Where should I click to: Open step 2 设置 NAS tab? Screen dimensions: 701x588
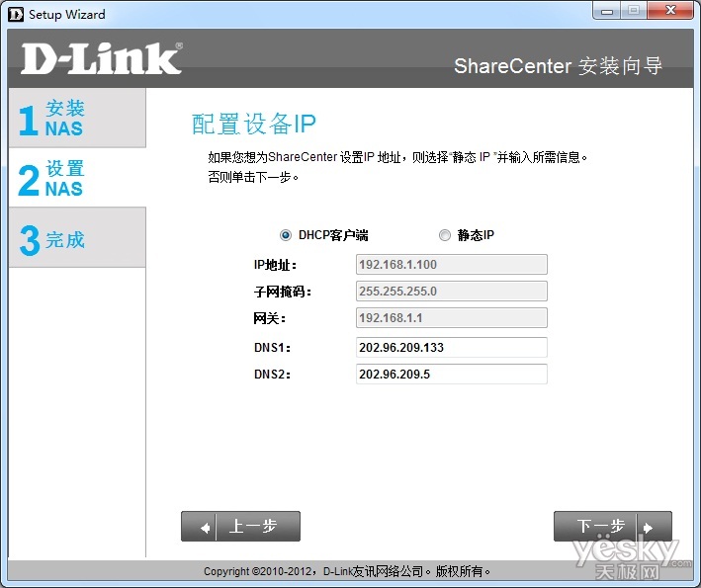point(77,178)
